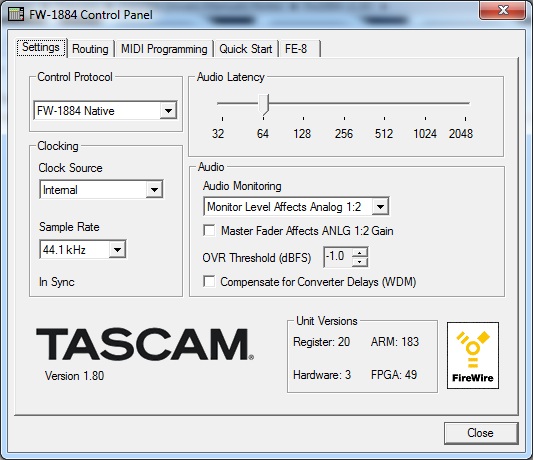The image size is (534, 460).
Task: Click the "Audio Monitoring" label
Action: pyautogui.click(x=242, y=186)
